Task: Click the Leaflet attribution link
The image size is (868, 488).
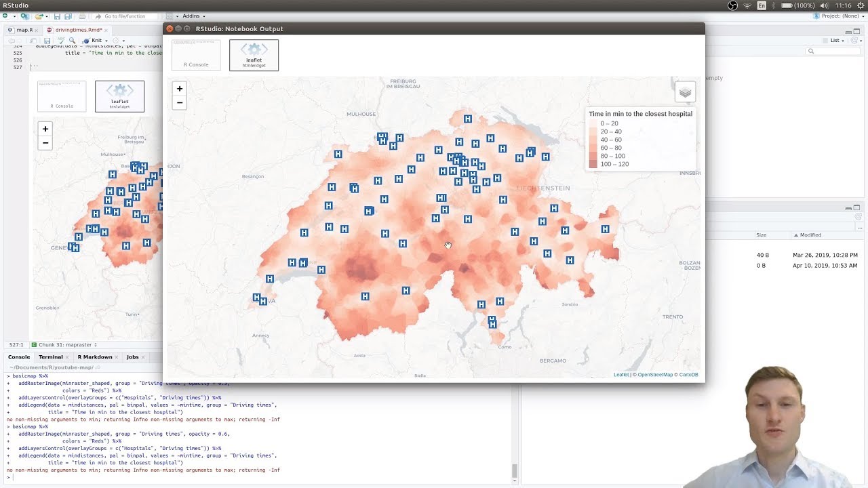Action: 621,375
